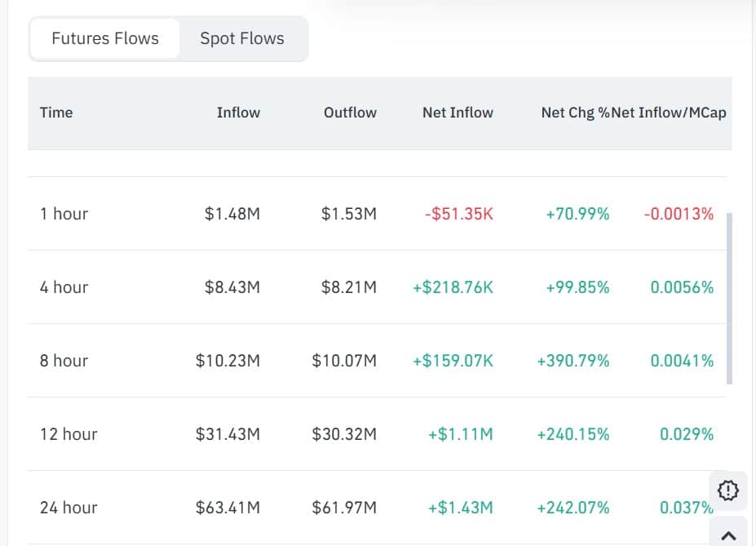The image size is (756, 546).
Task: Sort by the Inflow column header
Action: (238, 113)
